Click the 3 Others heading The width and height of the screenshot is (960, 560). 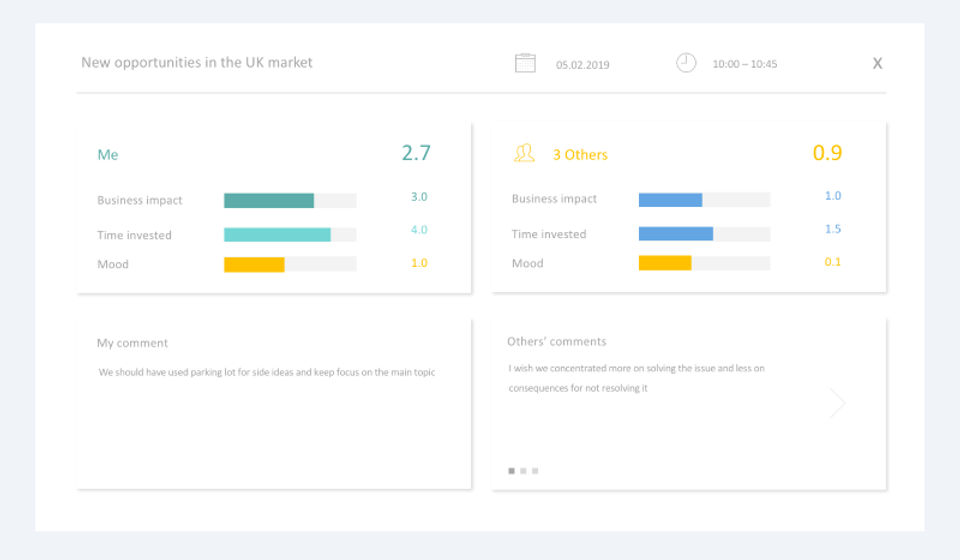click(580, 155)
